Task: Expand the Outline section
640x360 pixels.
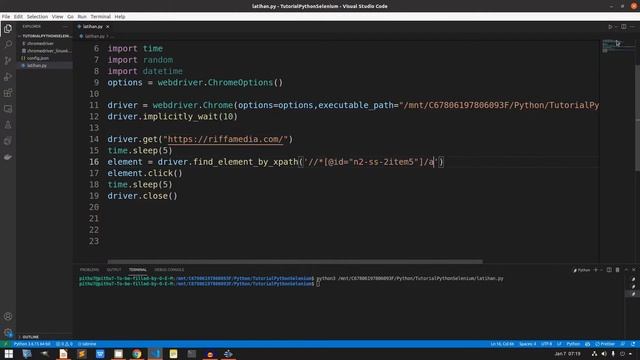Action: click(x=30, y=337)
